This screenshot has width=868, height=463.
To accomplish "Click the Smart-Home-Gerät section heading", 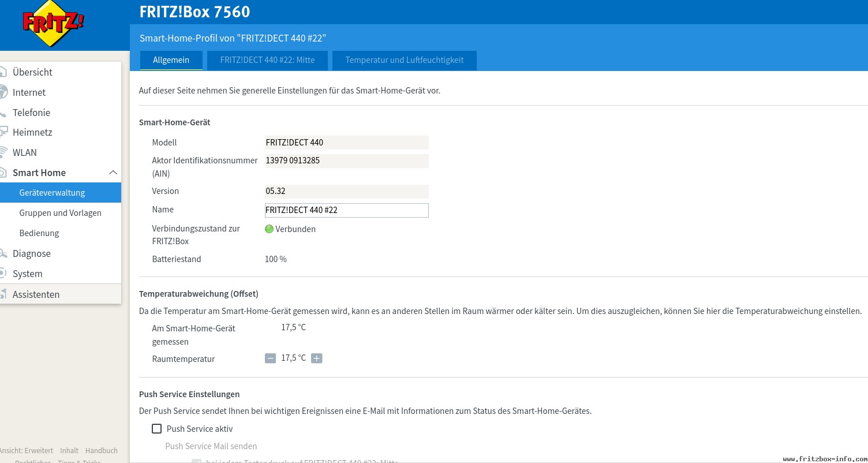I will tap(175, 122).
